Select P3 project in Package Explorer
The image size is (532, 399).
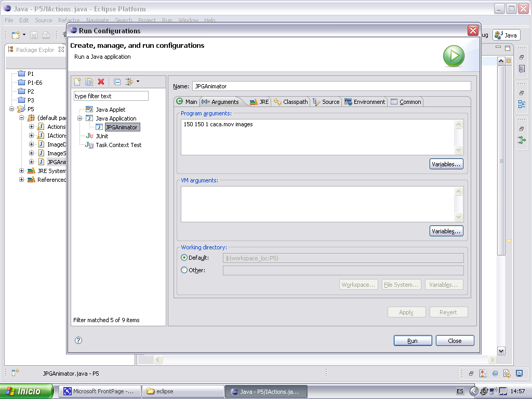click(x=26, y=100)
